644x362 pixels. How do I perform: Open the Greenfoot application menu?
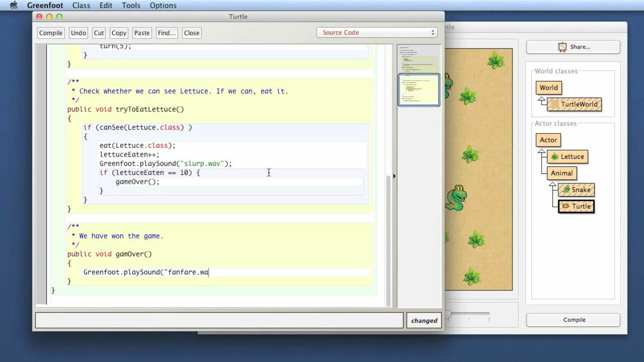pyautogui.click(x=45, y=6)
